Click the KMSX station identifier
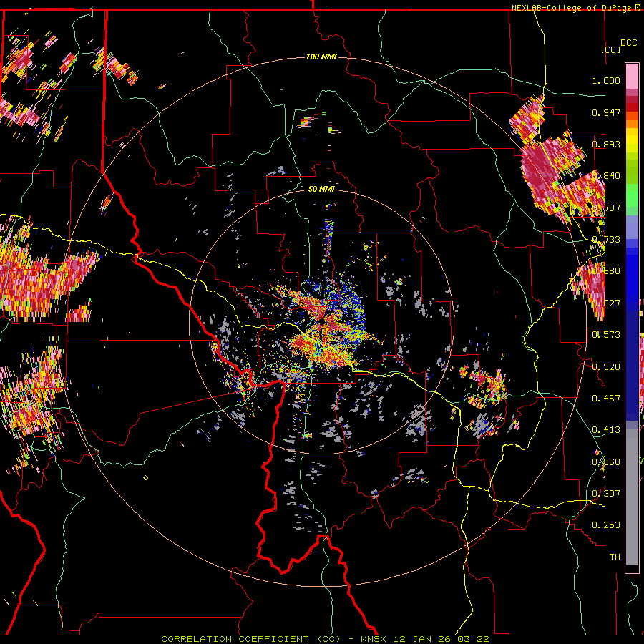 pos(374,639)
